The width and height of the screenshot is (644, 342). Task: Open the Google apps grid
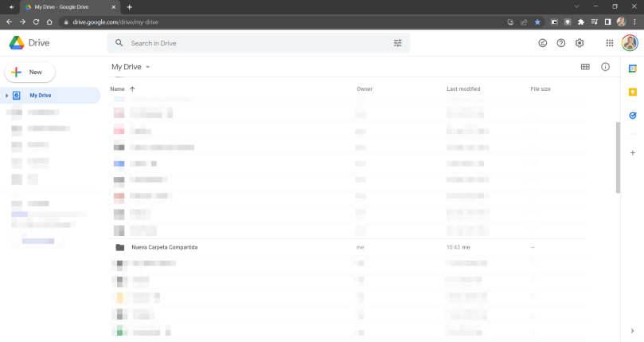[610, 43]
